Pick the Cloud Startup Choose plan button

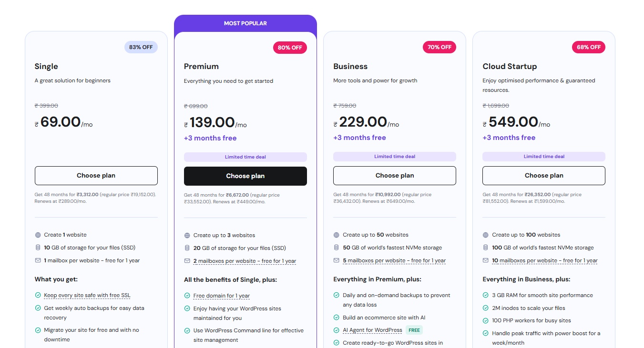pos(543,176)
